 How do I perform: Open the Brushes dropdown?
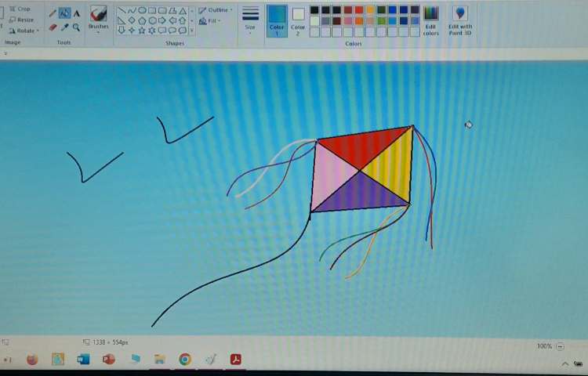(99, 20)
